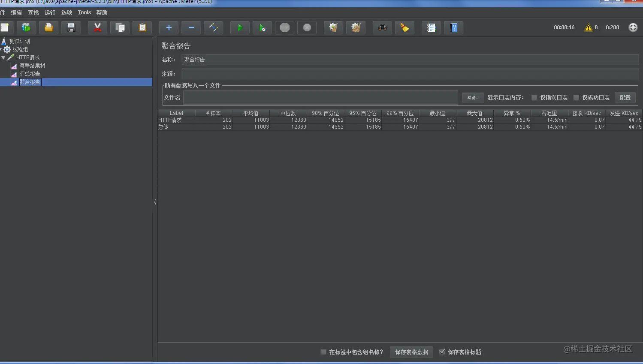Focus the 注释 comment field
Image resolution: width=643 pixels, height=364 pixels.
410,74
